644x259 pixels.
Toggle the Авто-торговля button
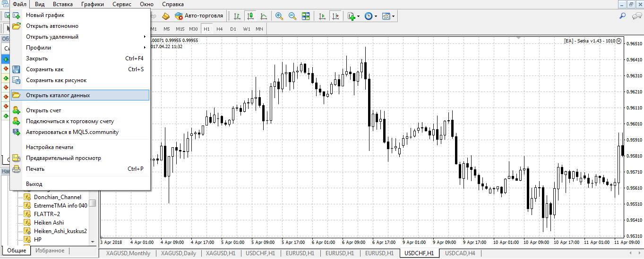198,16
